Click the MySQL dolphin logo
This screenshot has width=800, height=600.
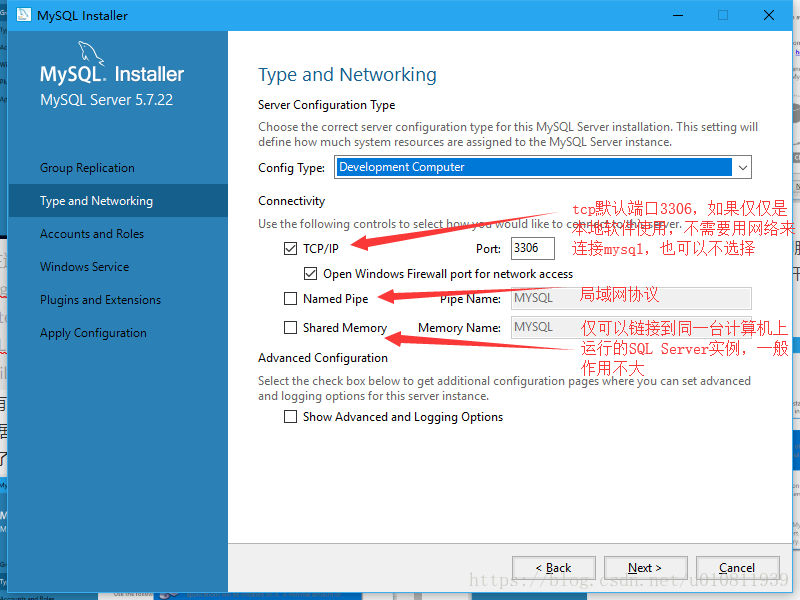click(91, 54)
